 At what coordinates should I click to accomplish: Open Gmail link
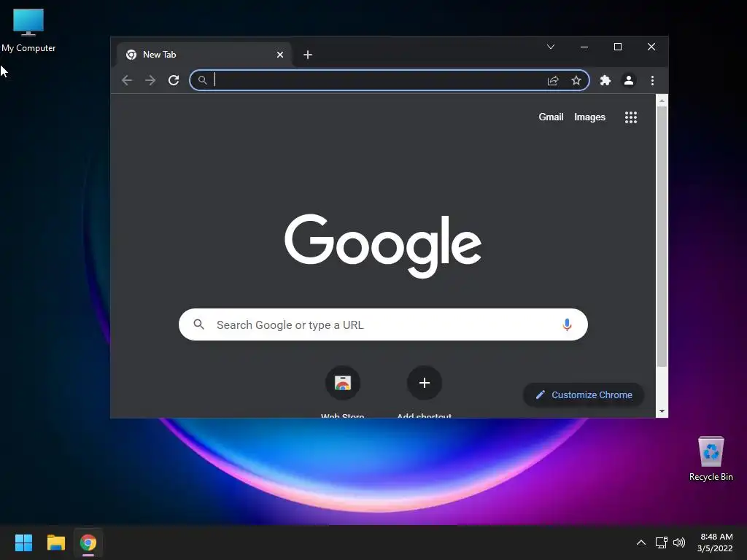[x=551, y=117]
